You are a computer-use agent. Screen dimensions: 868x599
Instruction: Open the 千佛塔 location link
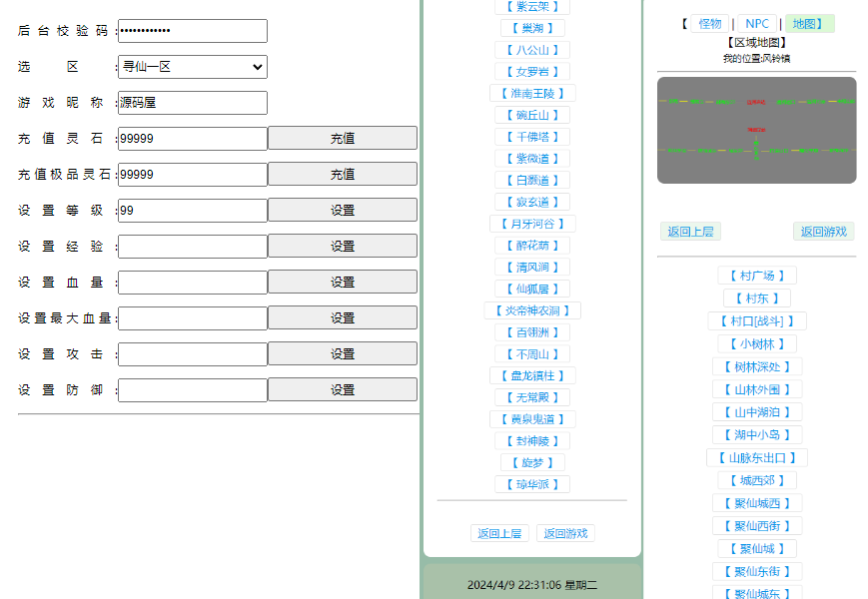click(532, 137)
